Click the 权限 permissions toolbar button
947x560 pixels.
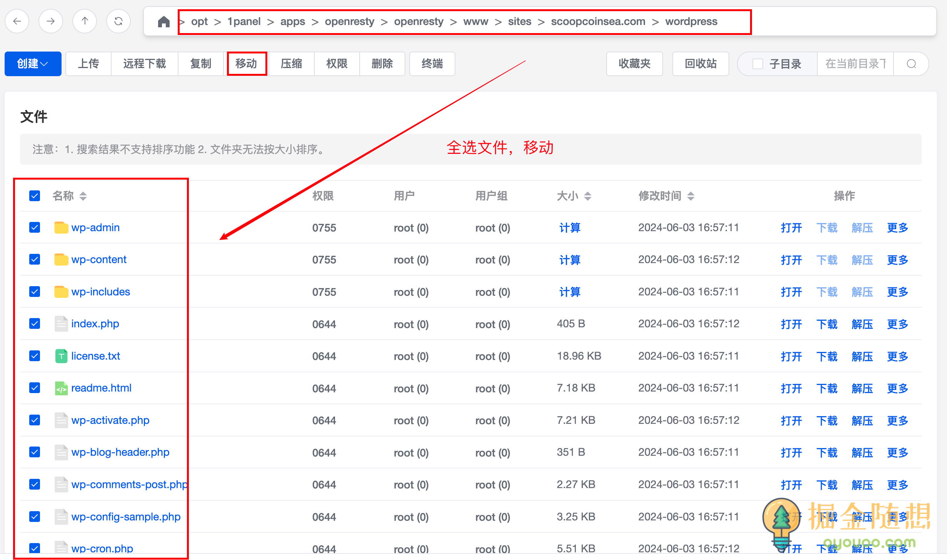[x=337, y=64]
